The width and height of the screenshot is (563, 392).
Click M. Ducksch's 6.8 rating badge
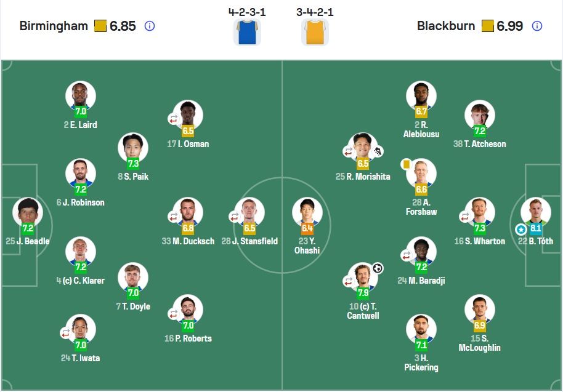[x=188, y=228]
